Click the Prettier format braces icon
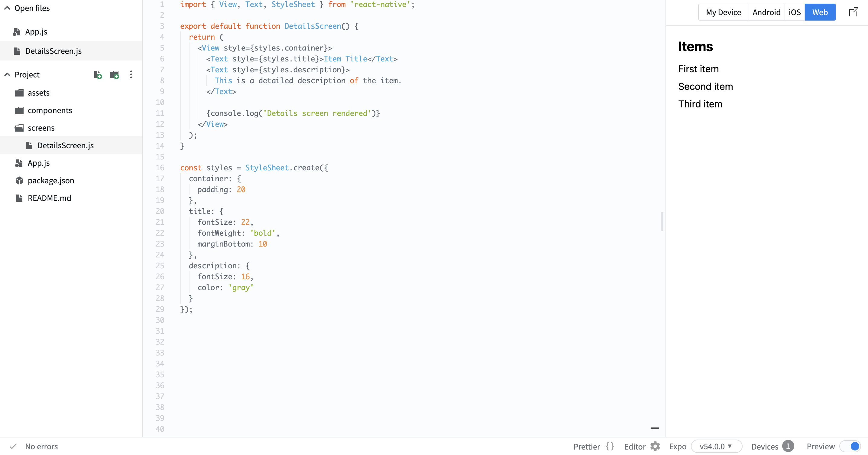This screenshot has height=455, width=868. pyautogui.click(x=610, y=446)
